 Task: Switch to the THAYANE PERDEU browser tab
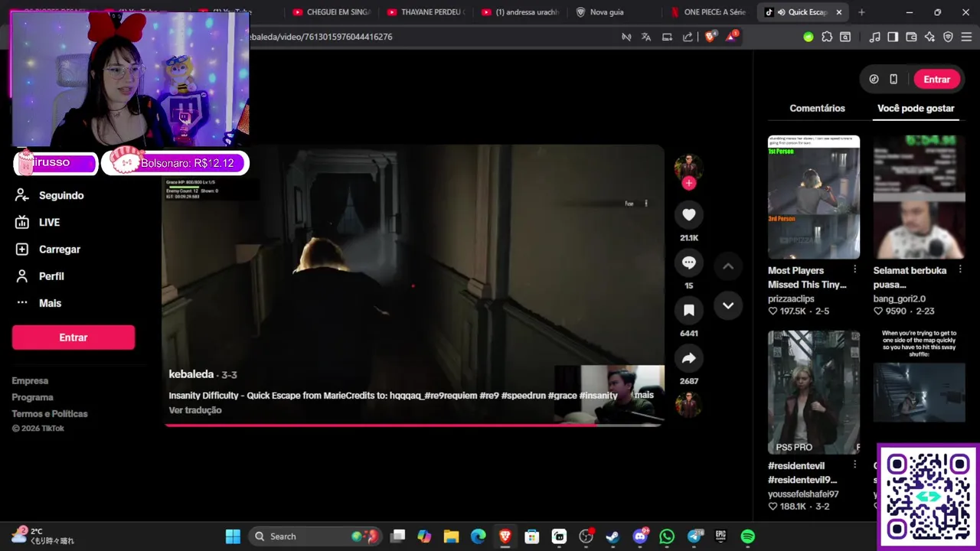[x=426, y=12]
